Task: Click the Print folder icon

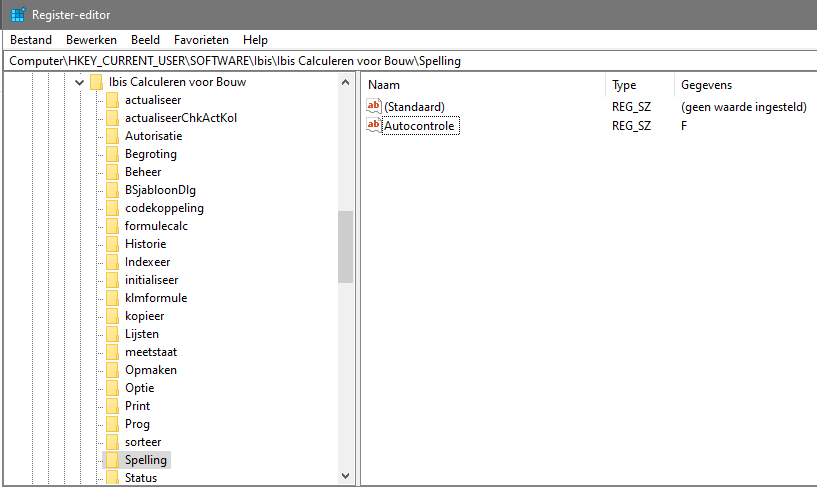Action: pos(113,406)
